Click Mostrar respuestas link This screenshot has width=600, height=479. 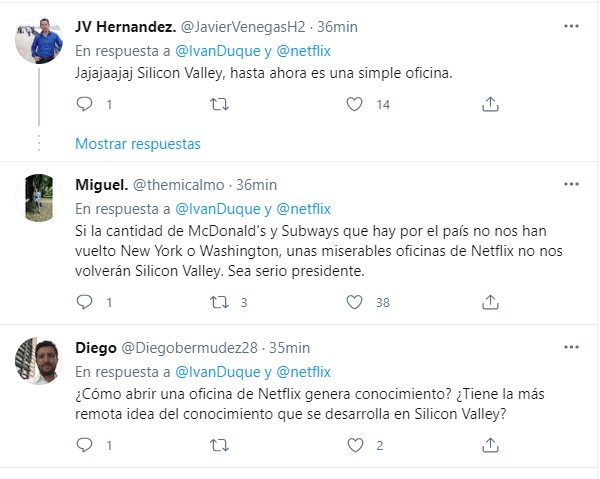point(138,143)
